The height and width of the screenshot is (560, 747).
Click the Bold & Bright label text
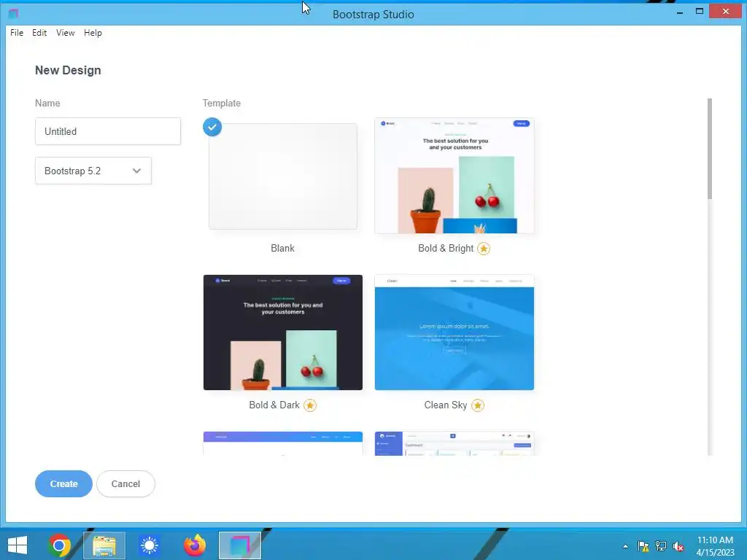click(x=446, y=249)
